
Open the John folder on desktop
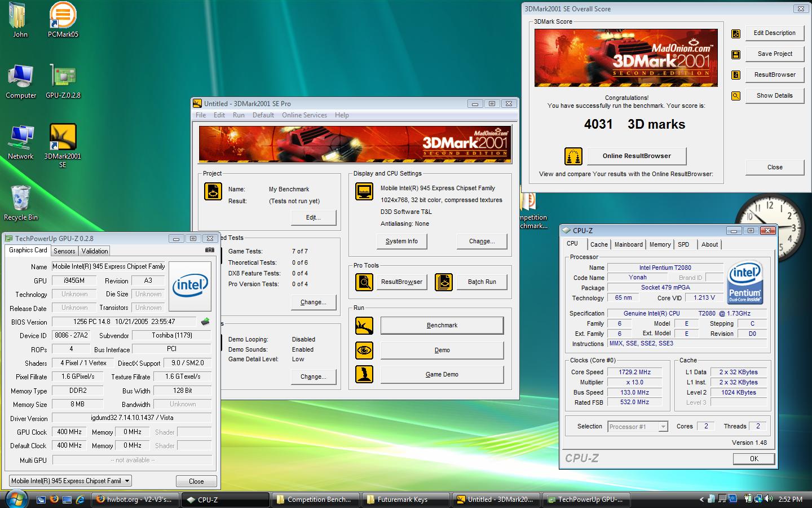19,20
